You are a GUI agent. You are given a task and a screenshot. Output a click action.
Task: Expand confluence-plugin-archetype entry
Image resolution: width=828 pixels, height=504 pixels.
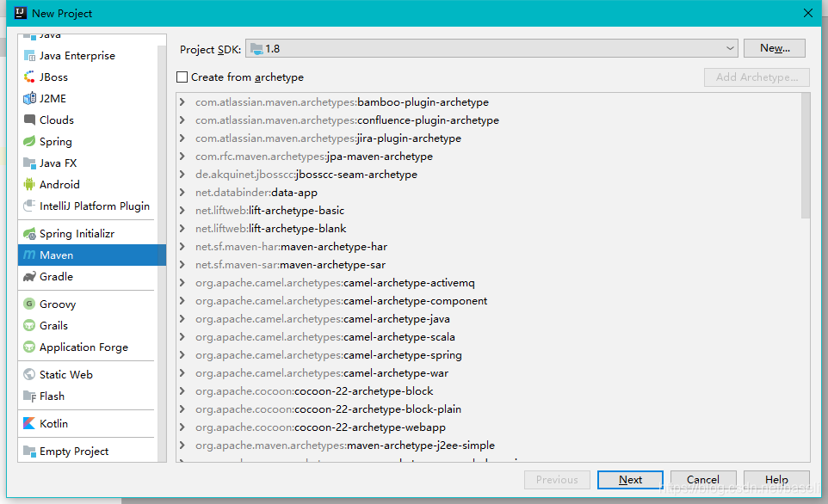[182, 120]
